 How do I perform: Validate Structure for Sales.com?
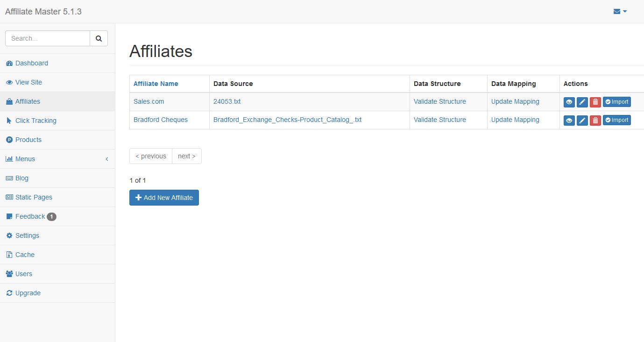(440, 101)
